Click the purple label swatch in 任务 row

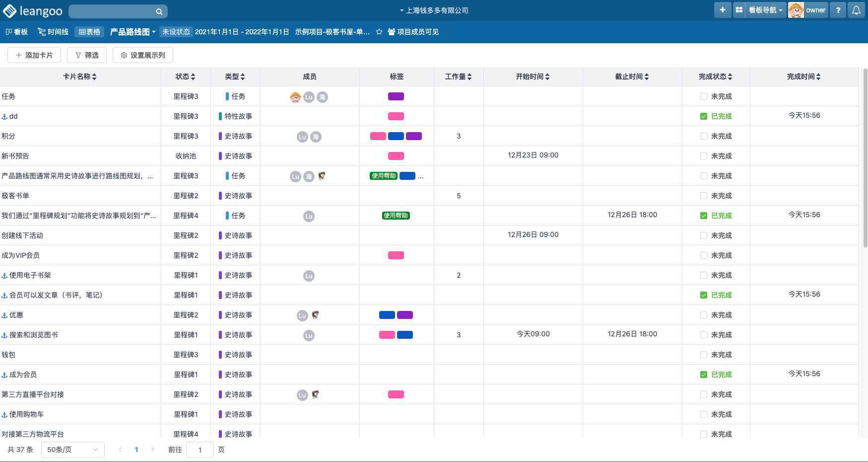(x=396, y=96)
